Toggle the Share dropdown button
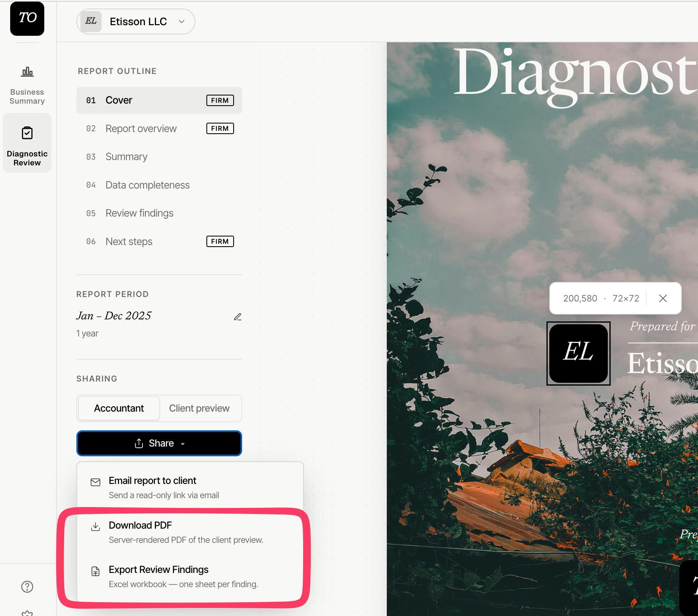Screen dimensions: 698x616 pos(159,443)
